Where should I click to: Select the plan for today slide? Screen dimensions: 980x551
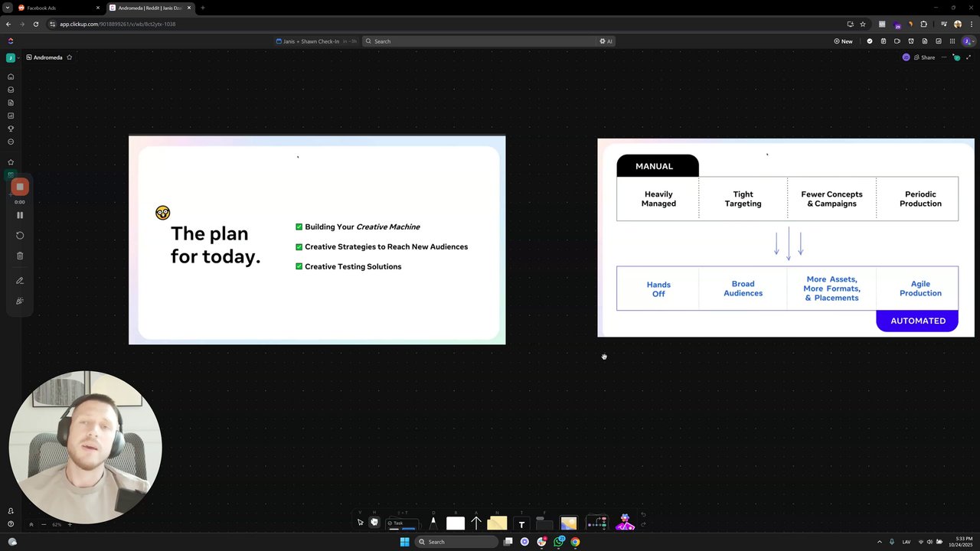tap(317, 240)
